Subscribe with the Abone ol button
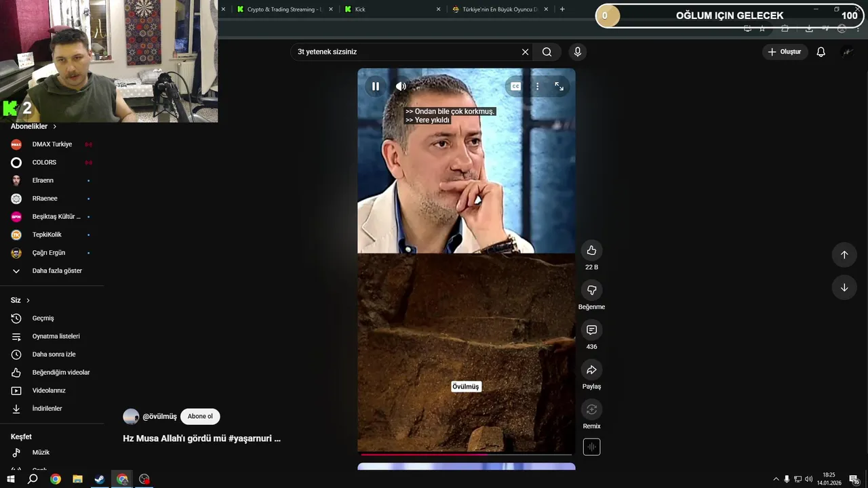 click(x=200, y=416)
